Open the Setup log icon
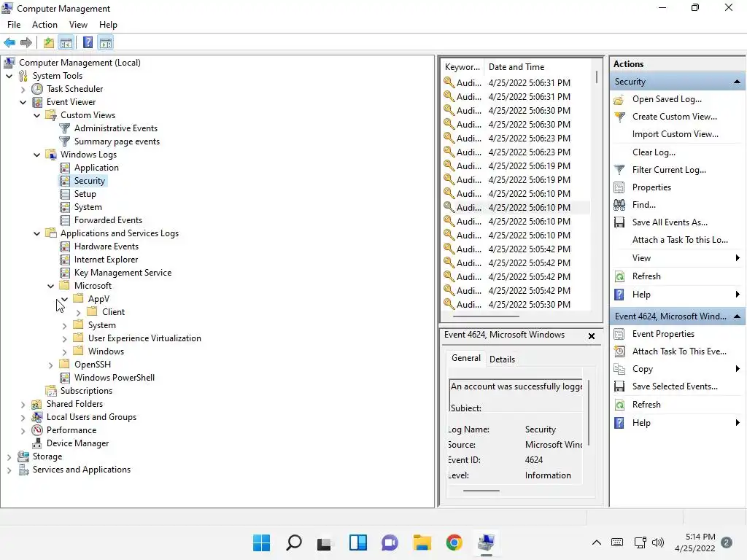 [x=65, y=194]
